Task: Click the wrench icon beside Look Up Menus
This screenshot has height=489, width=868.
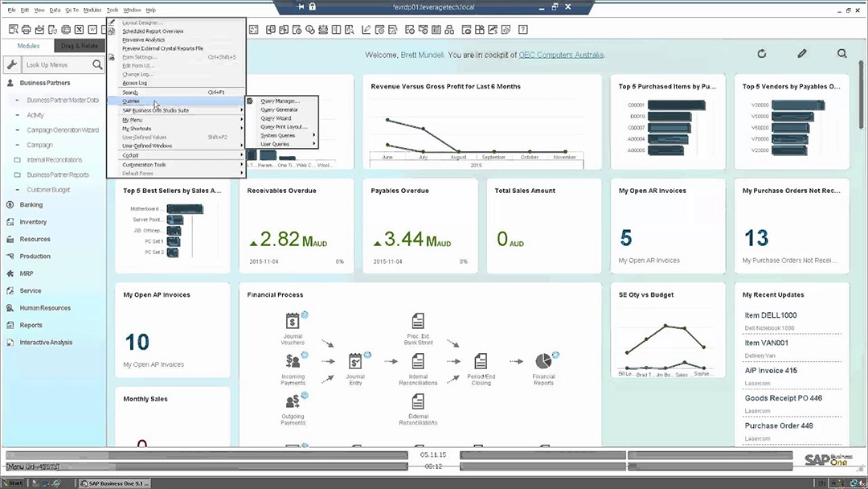Action: [x=11, y=64]
